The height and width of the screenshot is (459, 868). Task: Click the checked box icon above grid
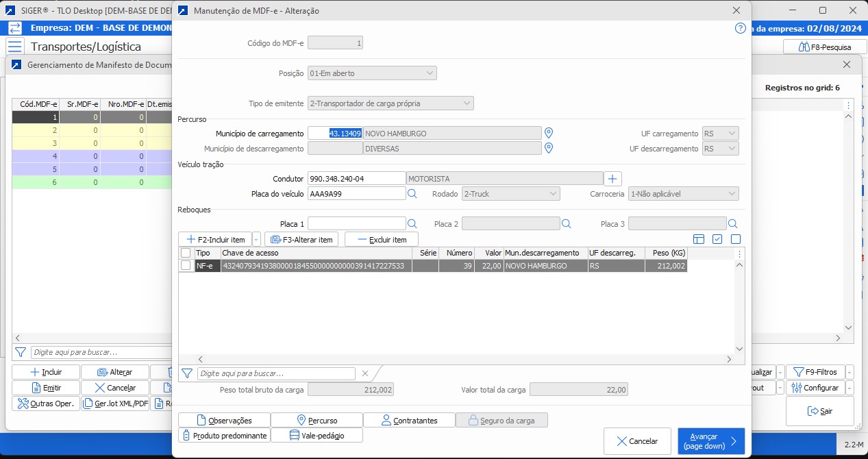tap(717, 239)
